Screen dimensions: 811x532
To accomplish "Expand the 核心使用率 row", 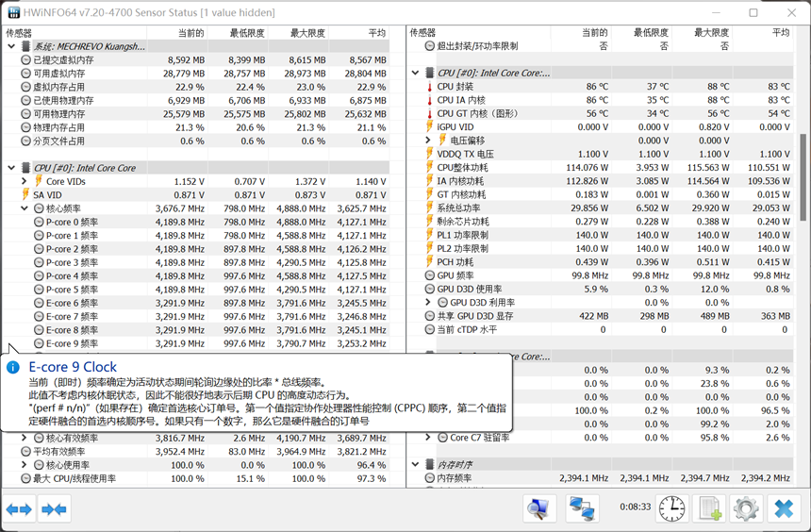I will pos(25,465).
